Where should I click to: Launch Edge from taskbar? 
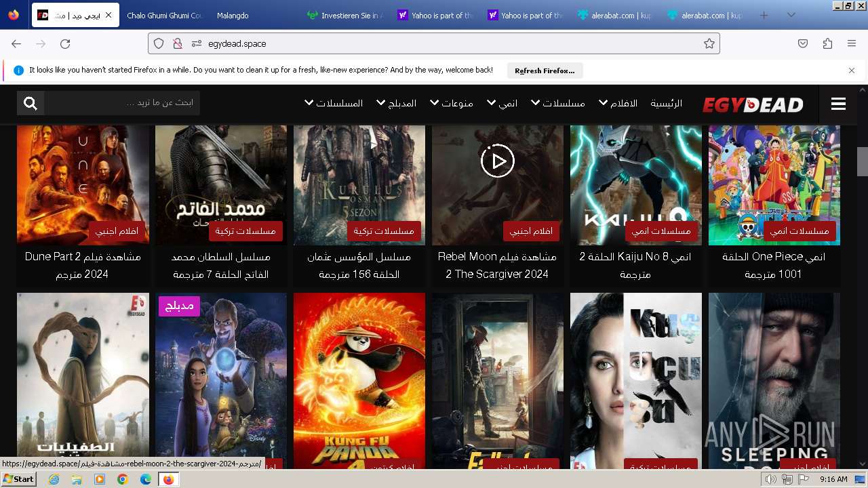(x=146, y=479)
